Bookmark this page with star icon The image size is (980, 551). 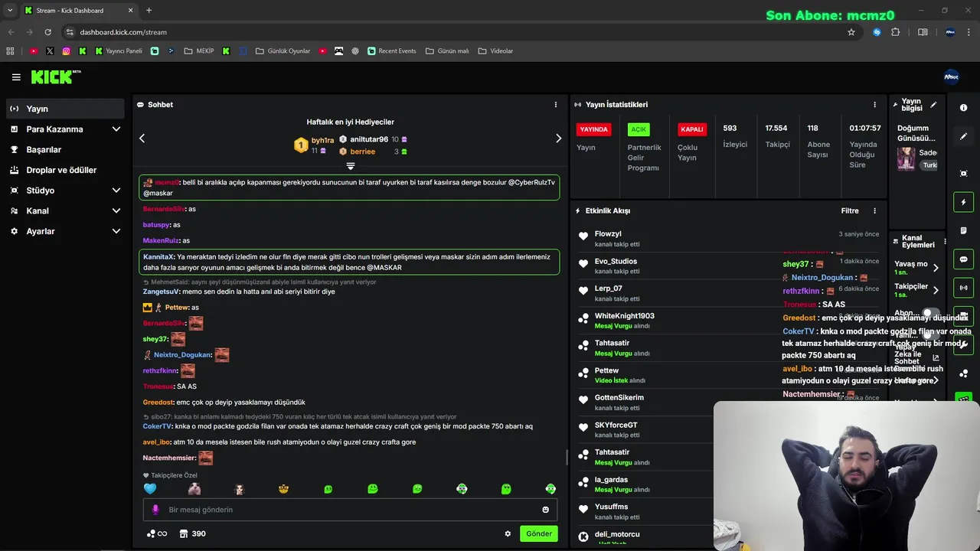point(851,32)
